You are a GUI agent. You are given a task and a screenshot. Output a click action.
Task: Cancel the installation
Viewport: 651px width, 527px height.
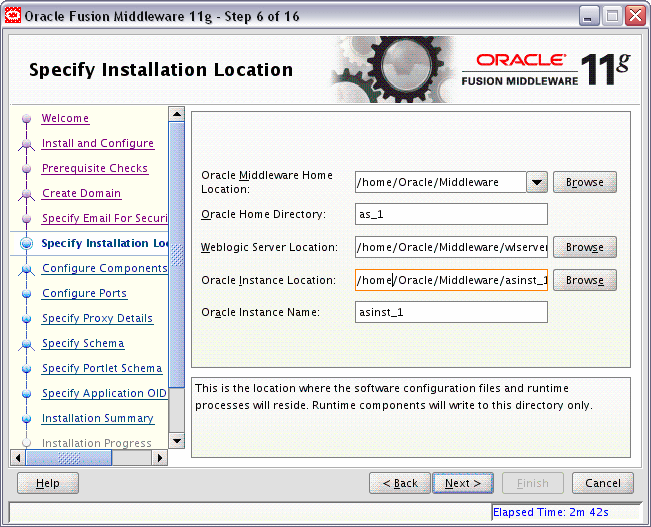pos(603,483)
